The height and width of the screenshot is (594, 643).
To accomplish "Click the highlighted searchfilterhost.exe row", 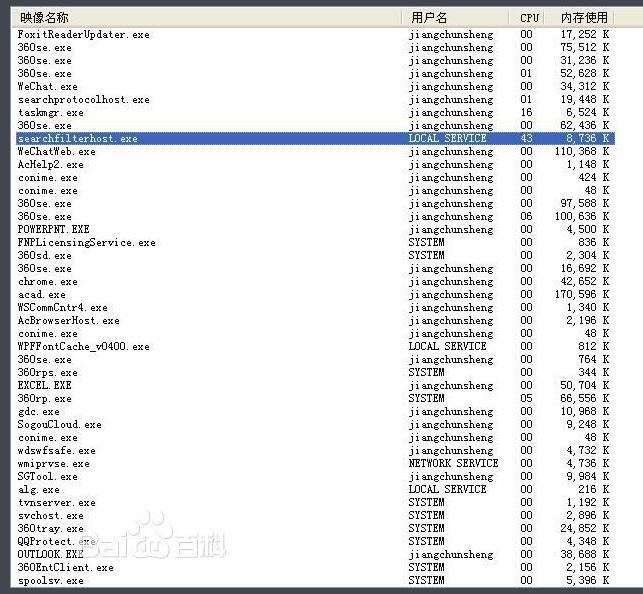I will [x=315, y=139].
